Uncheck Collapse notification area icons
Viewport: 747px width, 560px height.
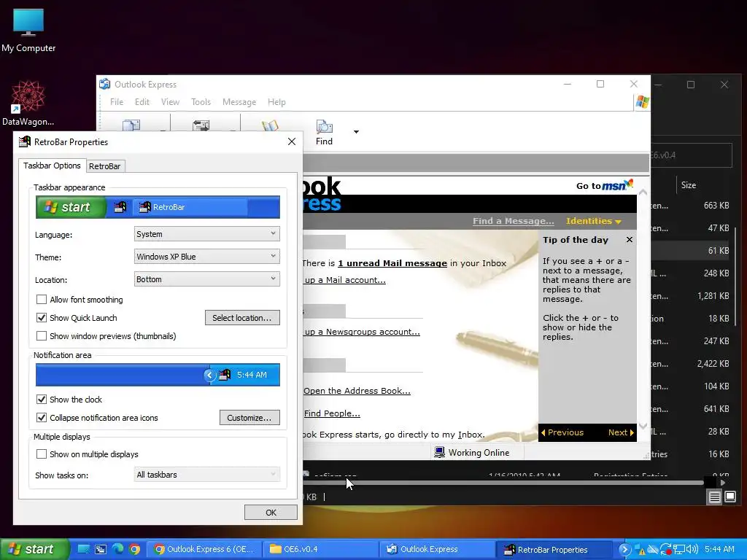coord(42,418)
